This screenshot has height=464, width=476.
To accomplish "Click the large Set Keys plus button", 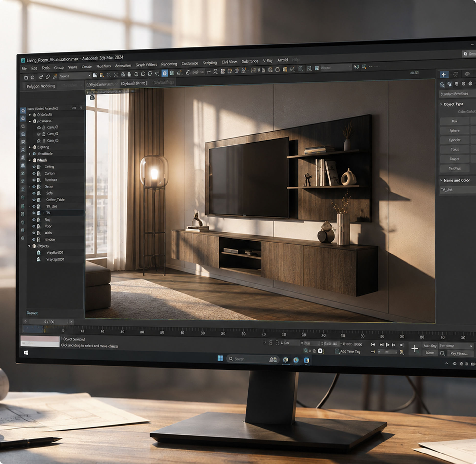I will (415, 349).
